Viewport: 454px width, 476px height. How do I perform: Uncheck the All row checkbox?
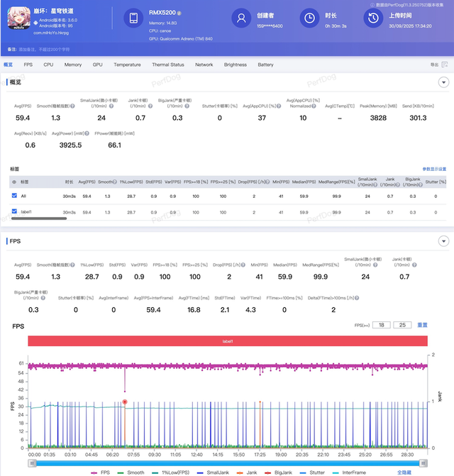(x=15, y=196)
